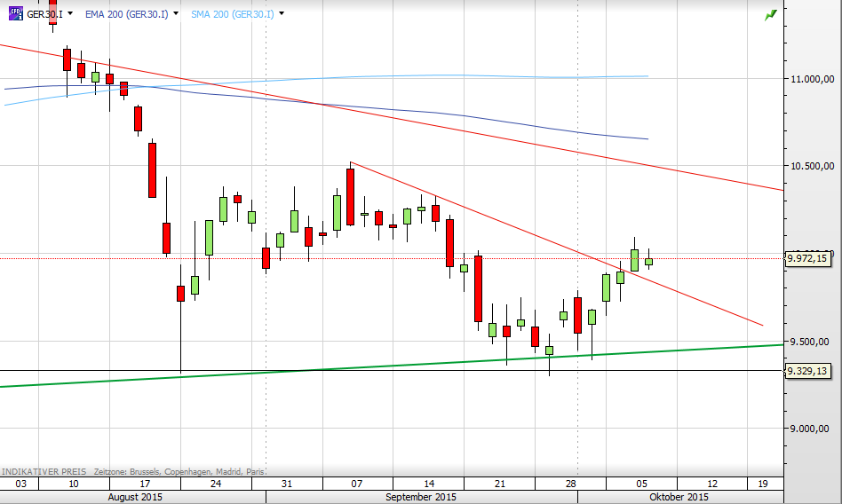Click the September 2015 month label
This screenshot has width=842, height=504.
[421, 497]
